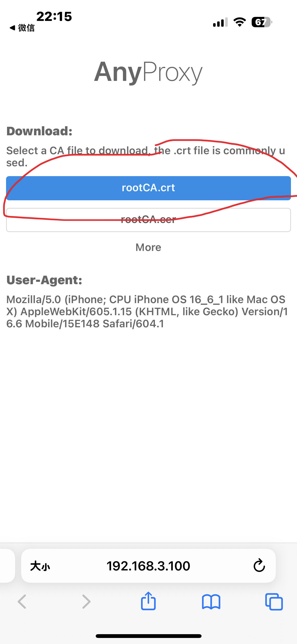Expand the More download options
The image size is (297, 644).
pyautogui.click(x=148, y=247)
